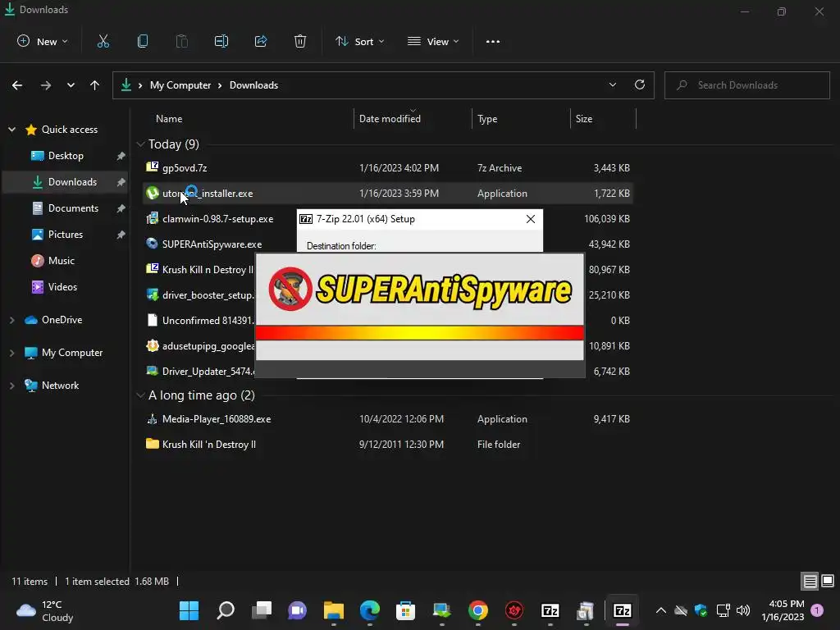Screen dimensions: 840x630
Task: Click the Delete trash icon in toolbar
Action: click(x=300, y=41)
